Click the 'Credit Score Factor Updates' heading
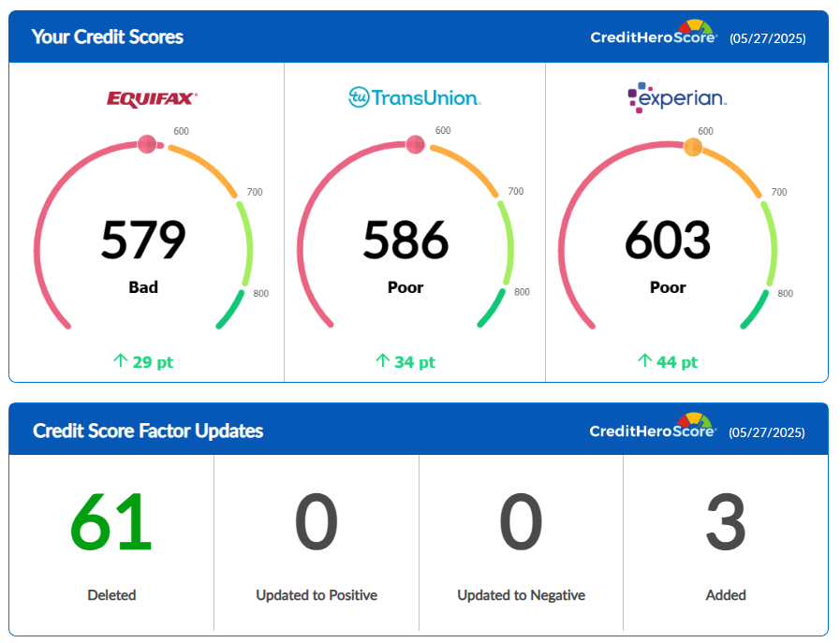The height and width of the screenshot is (643, 840). [x=148, y=431]
